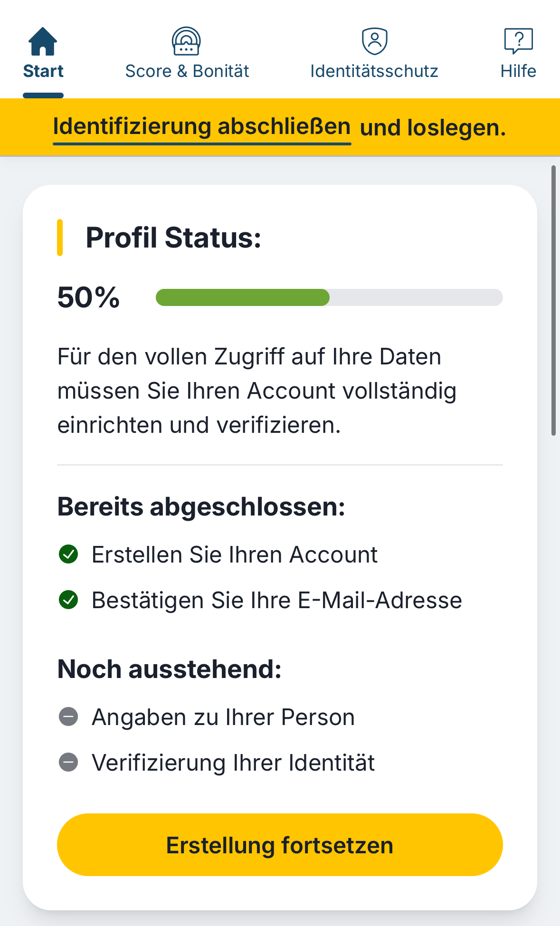The width and height of the screenshot is (560, 926).
Task: Open the Score & Bonität gauge icon
Action: pyautogui.click(x=186, y=41)
